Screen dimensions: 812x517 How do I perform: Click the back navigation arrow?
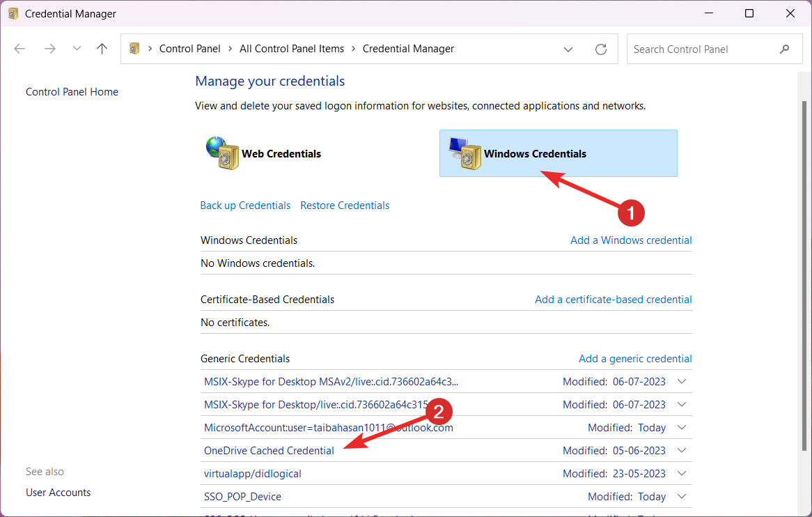[x=19, y=48]
